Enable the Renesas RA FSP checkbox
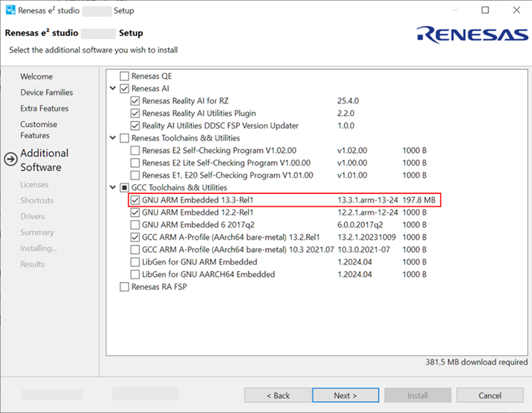The image size is (532, 413). pyautogui.click(x=125, y=287)
